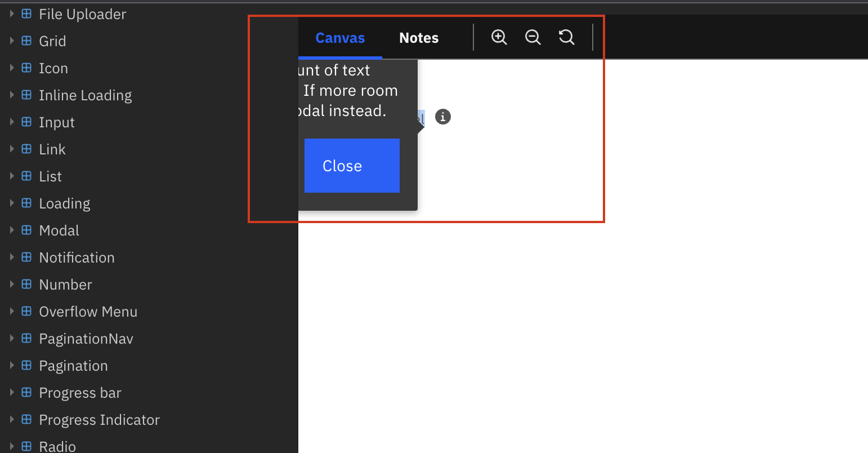
Task: Select the Modal component icon
Action: [26, 230]
